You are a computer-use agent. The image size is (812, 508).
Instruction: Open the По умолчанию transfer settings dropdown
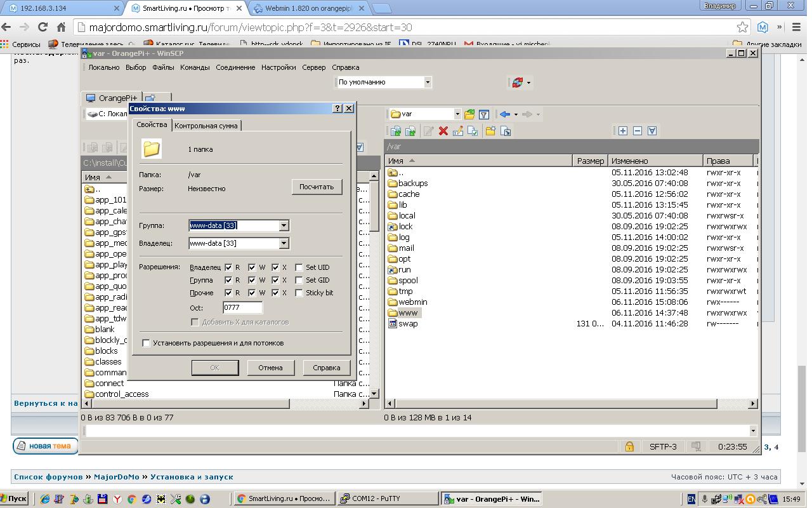[427, 82]
